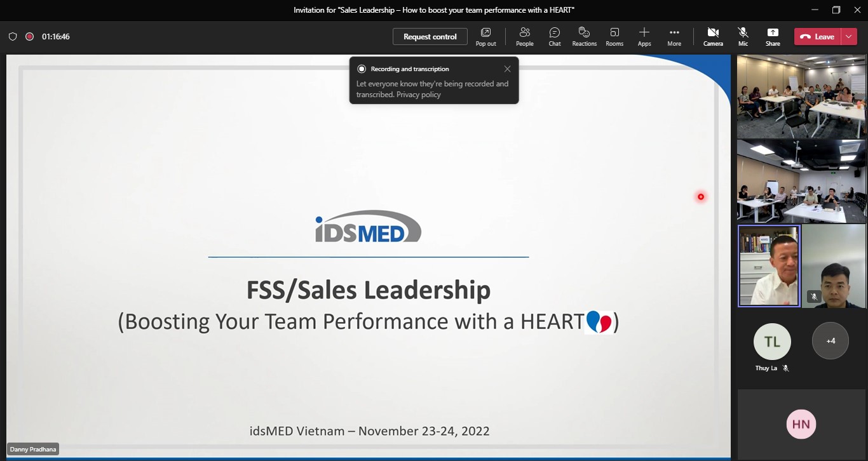The height and width of the screenshot is (461, 868).
Task: Click the meeting invitation window title text
Action: (434, 10)
